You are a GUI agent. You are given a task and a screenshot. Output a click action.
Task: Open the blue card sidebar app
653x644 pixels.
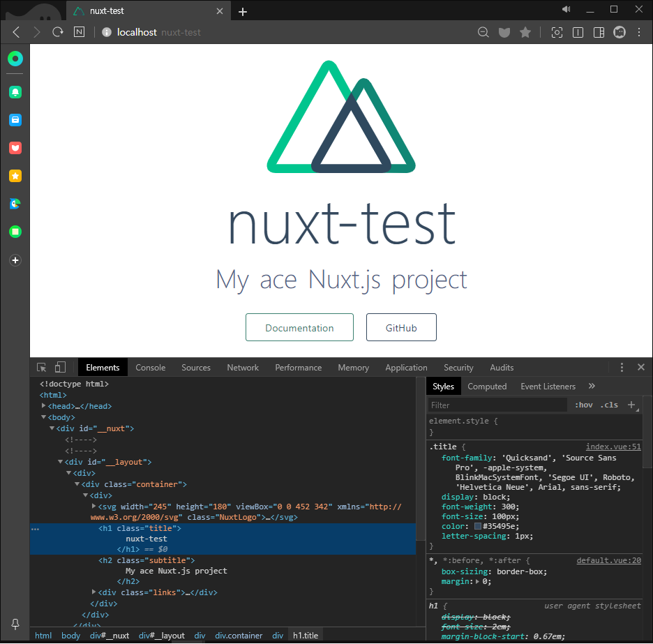[15, 120]
